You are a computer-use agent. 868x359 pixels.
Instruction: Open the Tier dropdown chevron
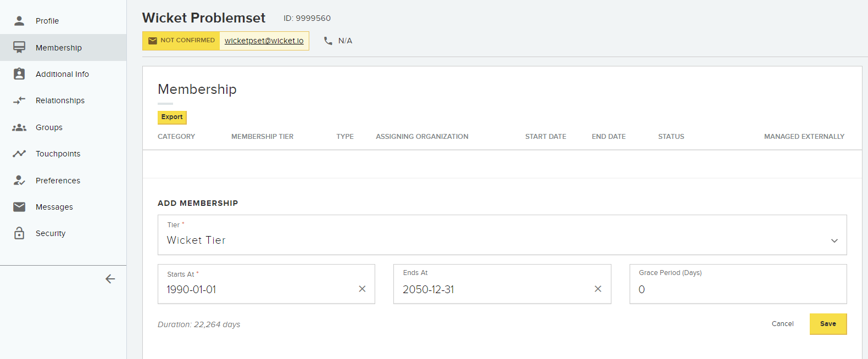834,240
